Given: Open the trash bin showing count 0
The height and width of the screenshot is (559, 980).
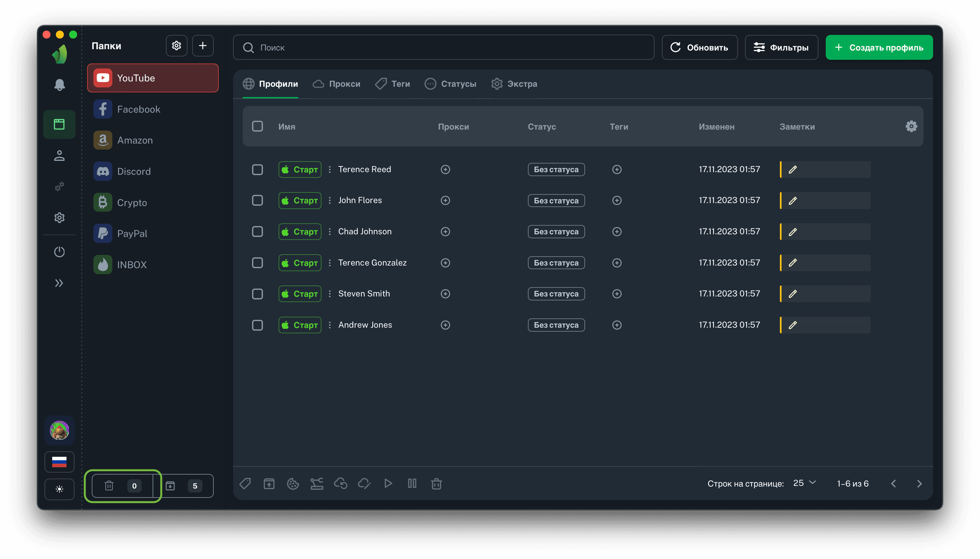Looking at the screenshot, I should point(122,486).
